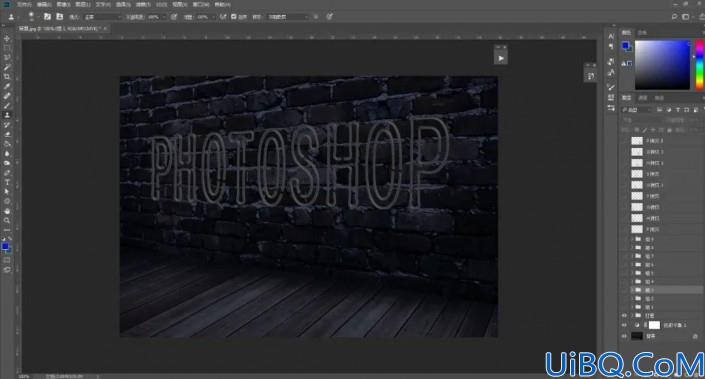The width and height of the screenshot is (705, 379).
Task: Hide the bottom background layer via its eye icon
Action: point(624,336)
